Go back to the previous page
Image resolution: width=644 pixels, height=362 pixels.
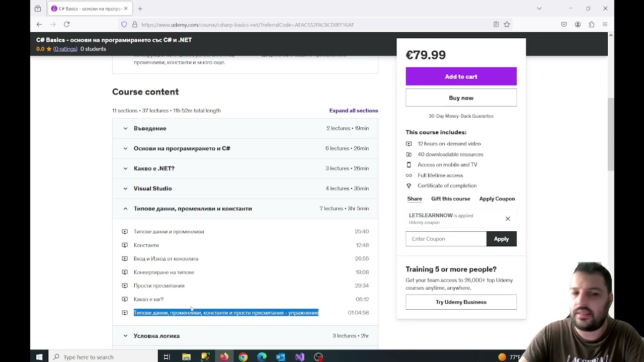click(x=39, y=24)
